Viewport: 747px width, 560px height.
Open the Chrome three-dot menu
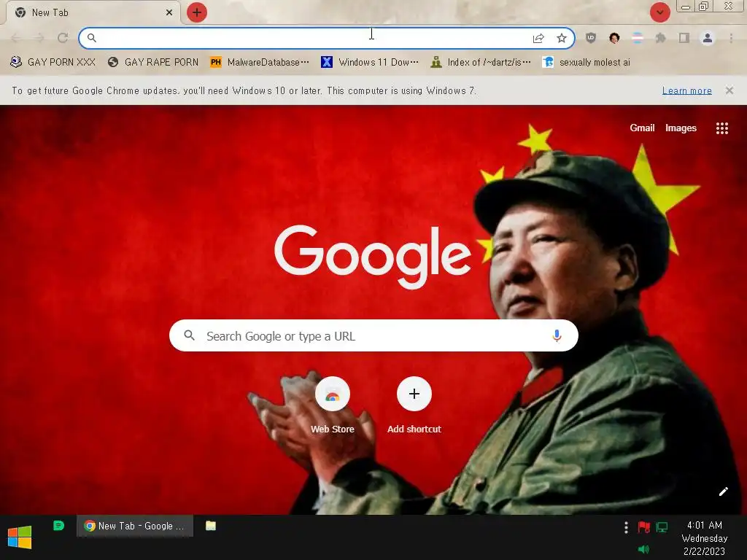coord(731,38)
